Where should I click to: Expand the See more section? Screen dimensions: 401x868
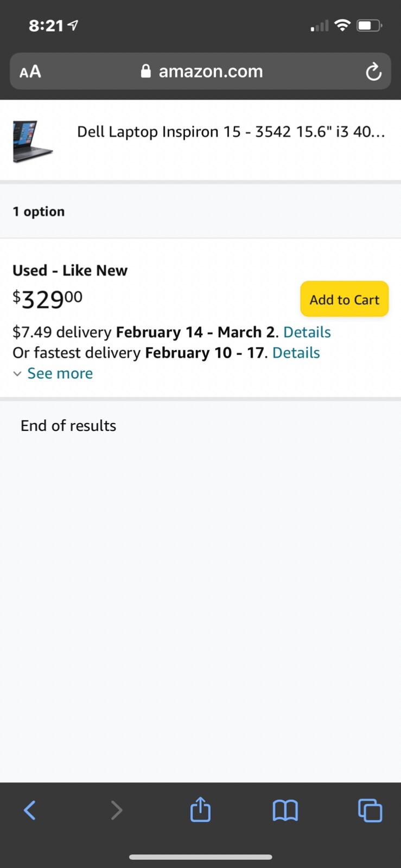(x=60, y=373)
